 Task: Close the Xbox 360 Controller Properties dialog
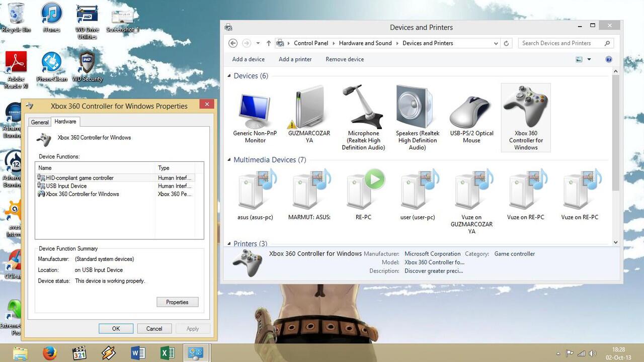206,105
